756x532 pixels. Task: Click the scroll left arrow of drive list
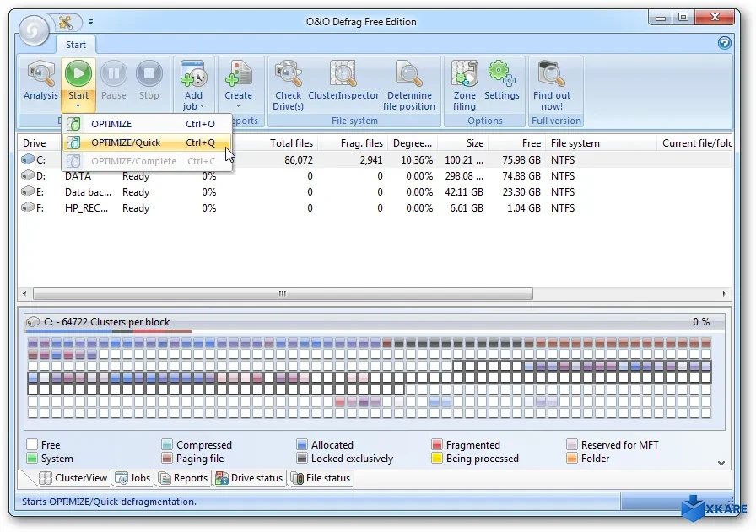(25, 293)
